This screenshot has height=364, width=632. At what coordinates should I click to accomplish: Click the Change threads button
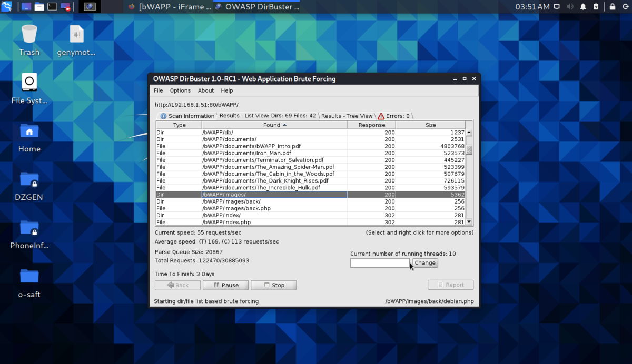[424, 263]
